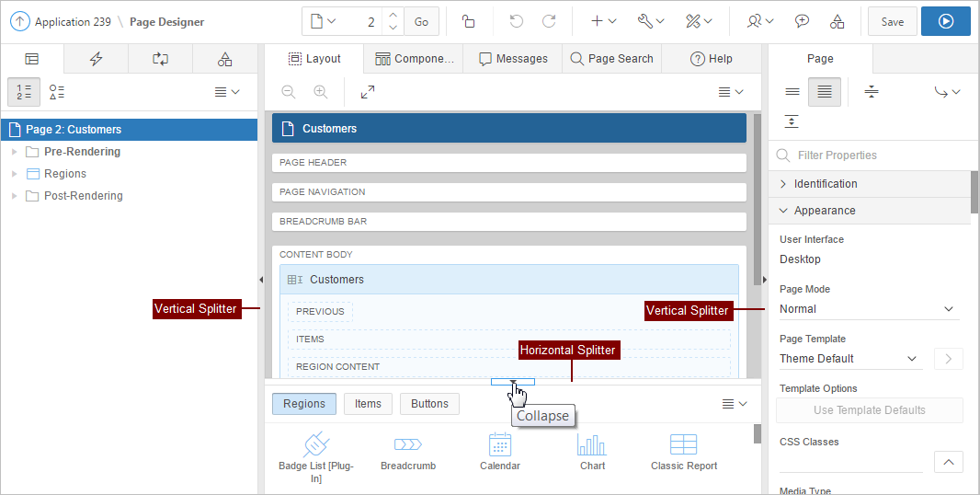Toggle Group by Component Type view
Screen dimensions: 980x495
tap(57, 92)
